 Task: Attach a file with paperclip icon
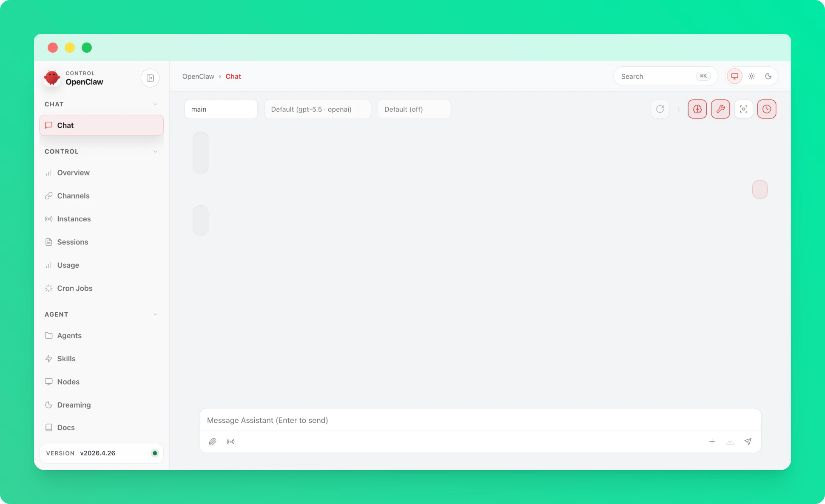[x=213, y=442]
